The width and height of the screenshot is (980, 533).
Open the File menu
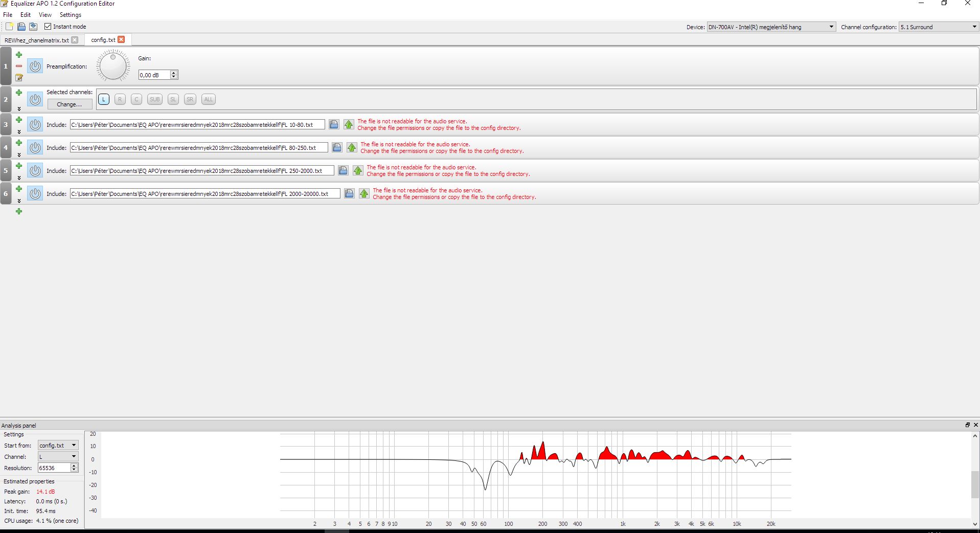[x=8, y=15]
